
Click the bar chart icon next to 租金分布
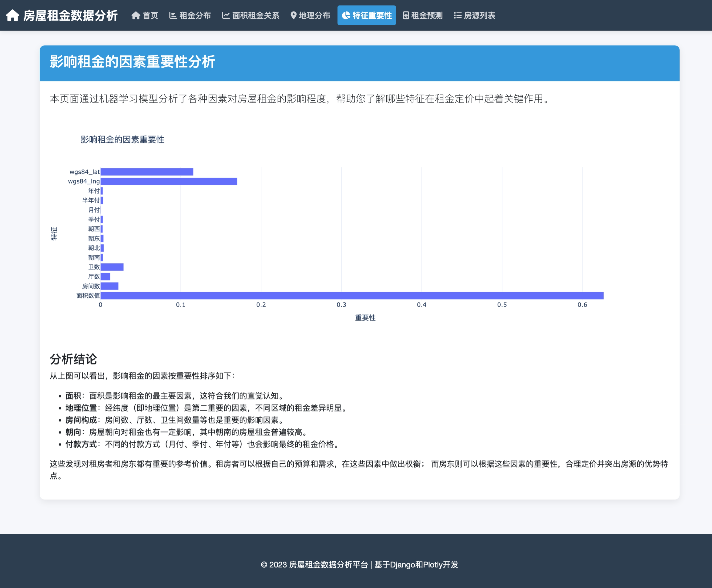(x=173, y=16)
